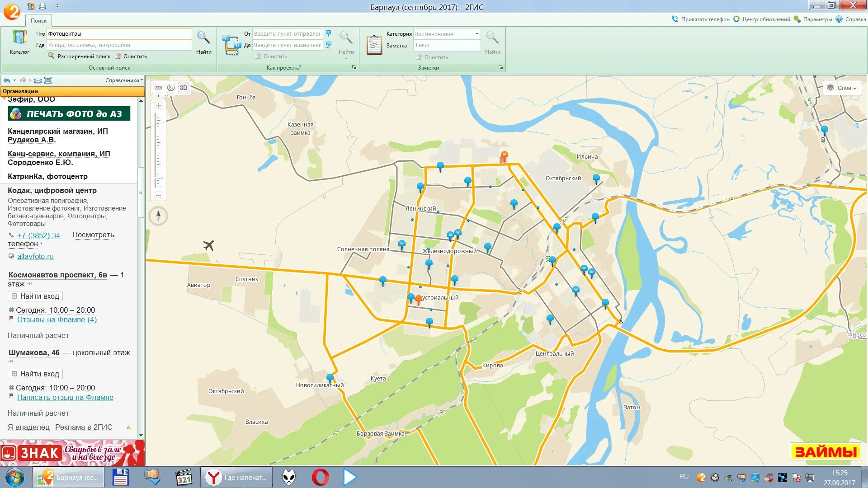Image resolution: width=868 pixels, height=488 pixels.
Task: Open the Слои layers dropdown
Action: pyautogui.click(x=843, y=88)
